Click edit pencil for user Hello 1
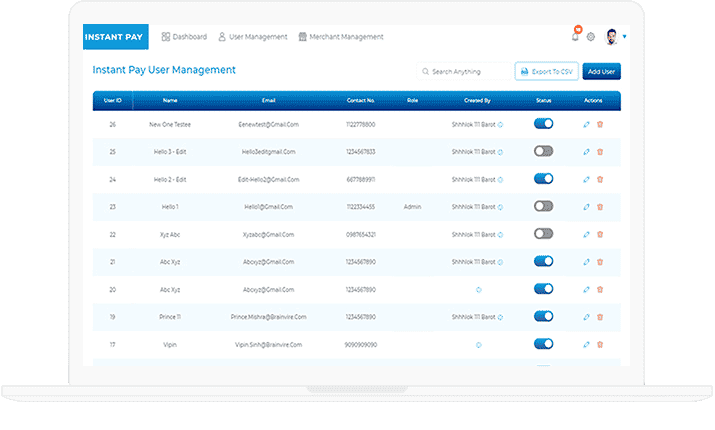Image resolution: width=715 pixels, height=430 pixels. point(587,206)
